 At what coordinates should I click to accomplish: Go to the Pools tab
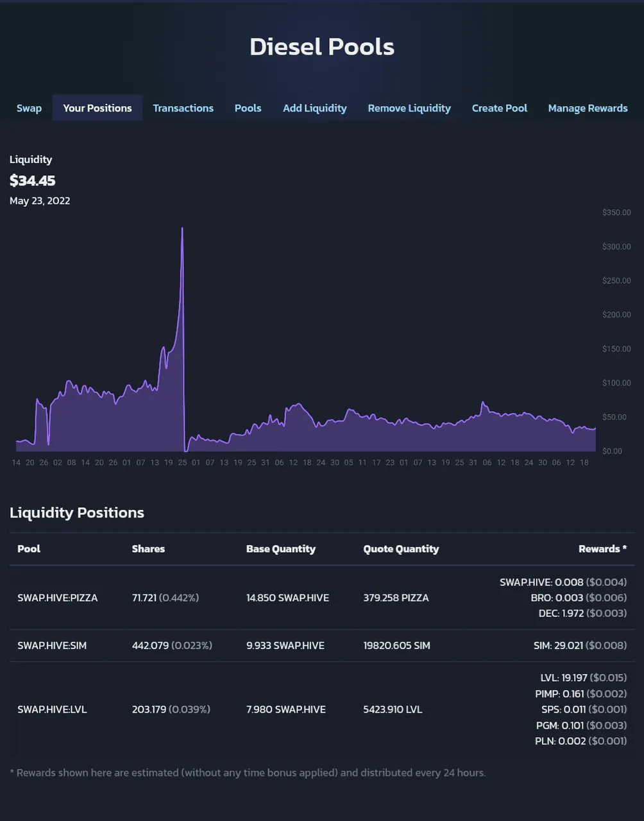coord(248,108)
